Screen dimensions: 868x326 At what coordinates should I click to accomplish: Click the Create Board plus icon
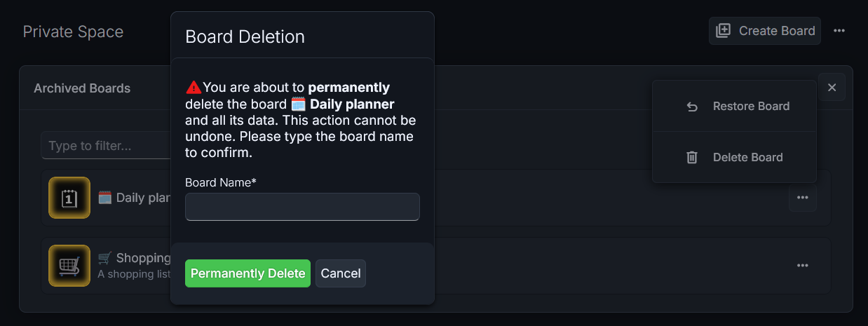coord(723,31)
